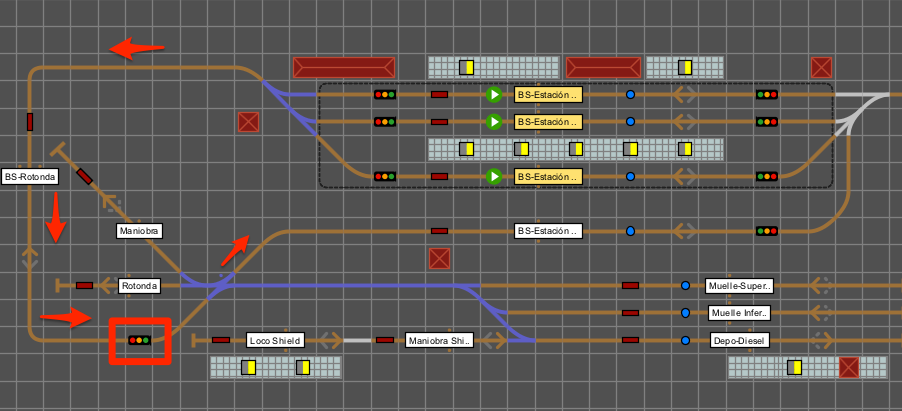Select the long red building above the station entrance
The image size is (902, 411).
coord(344,67)
